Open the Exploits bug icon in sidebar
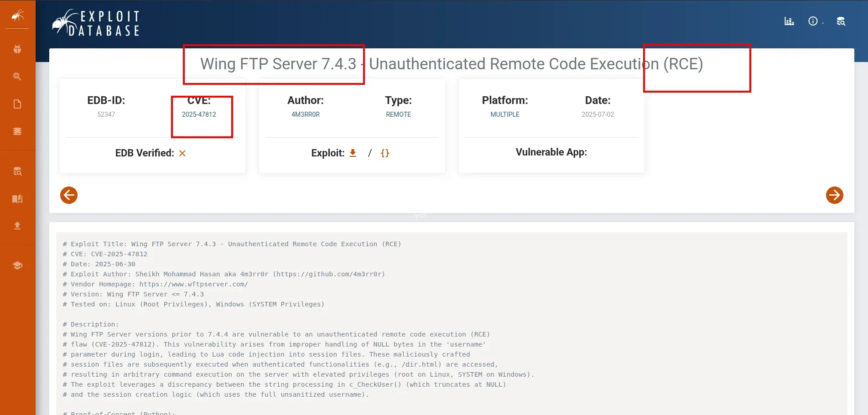868x415 pixels. (x=17, y=49)
